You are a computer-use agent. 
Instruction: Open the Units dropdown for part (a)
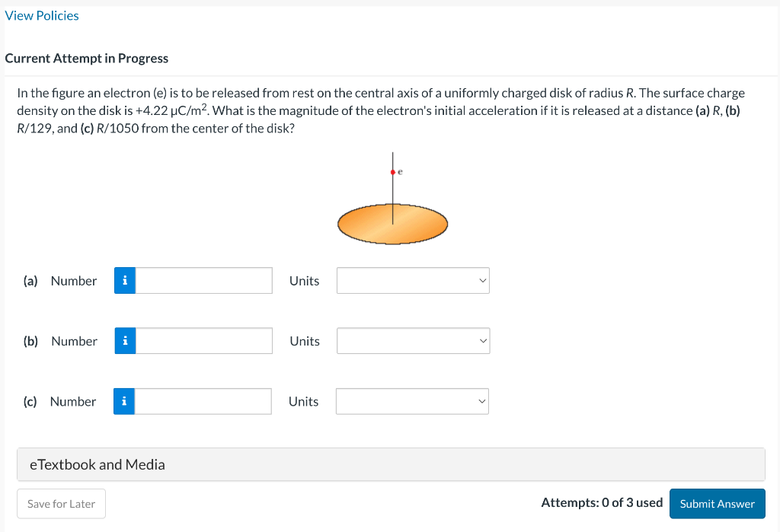[x=412, y=280]
